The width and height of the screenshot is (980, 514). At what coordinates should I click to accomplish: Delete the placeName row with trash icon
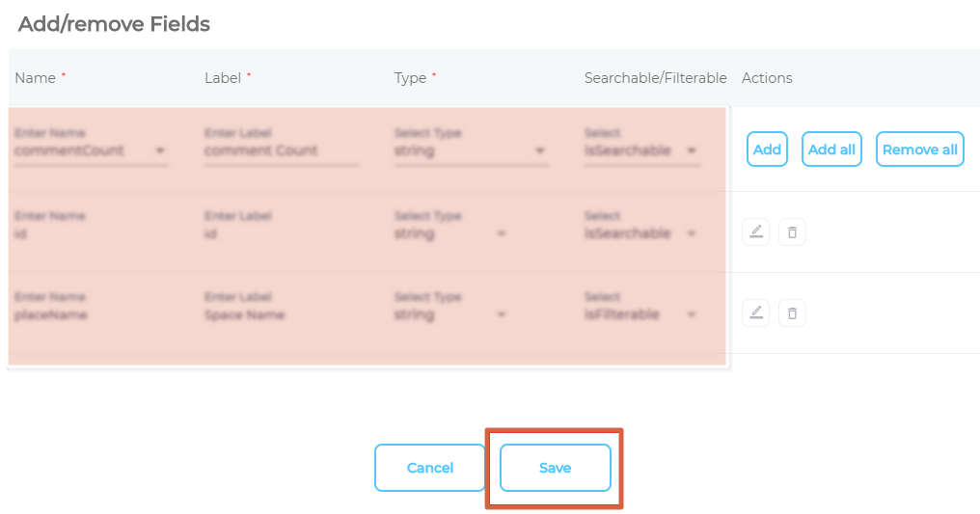(x=792, y=312)
